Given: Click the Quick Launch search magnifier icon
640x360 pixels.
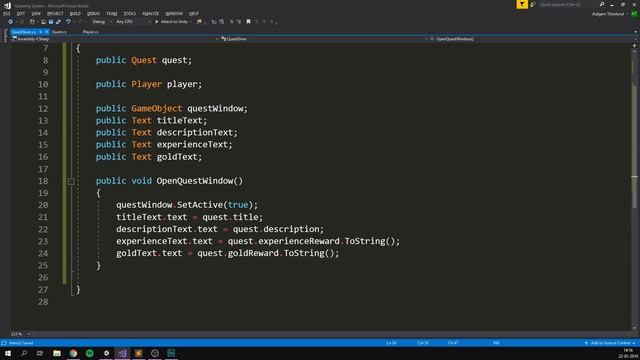Looking at the screenshot, I should point(602,4).
